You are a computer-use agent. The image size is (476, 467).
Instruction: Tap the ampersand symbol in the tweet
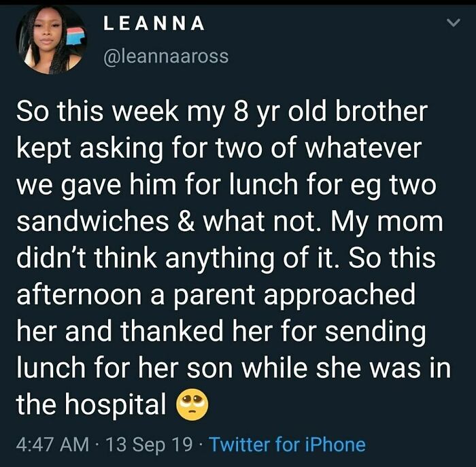click(x=185, y=222)
